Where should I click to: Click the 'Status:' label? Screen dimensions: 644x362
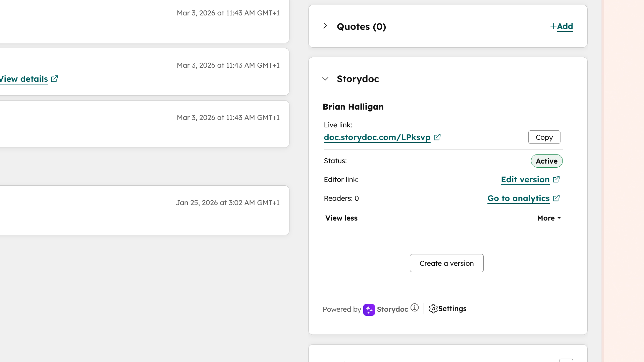click(335, 161)
